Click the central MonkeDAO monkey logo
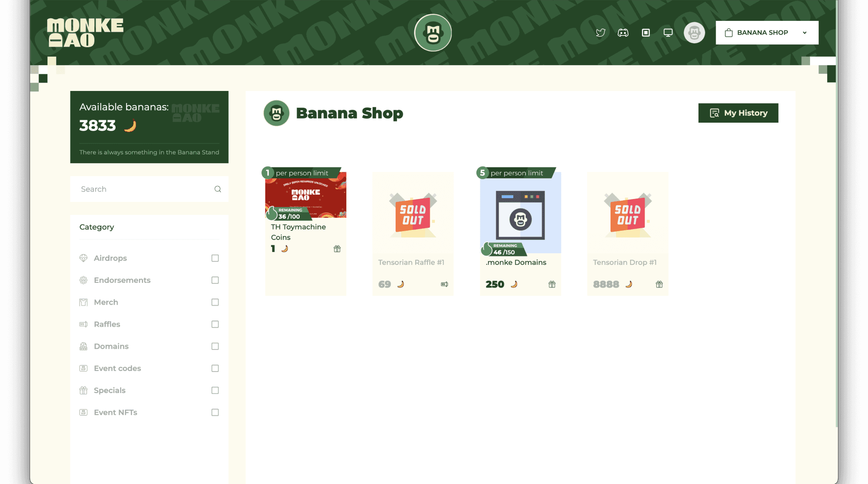This screenshot has height=484, width=868. click(x=433, y=33)
